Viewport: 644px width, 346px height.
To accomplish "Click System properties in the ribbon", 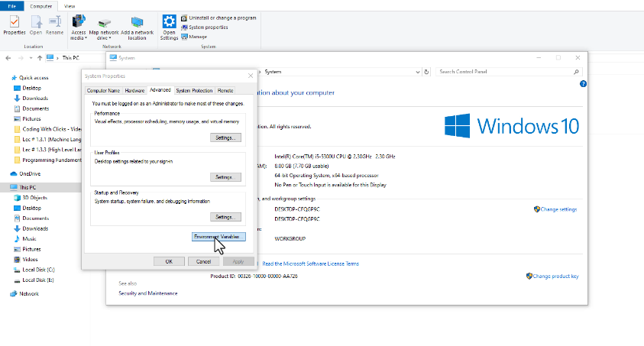I will pos(205,27).
